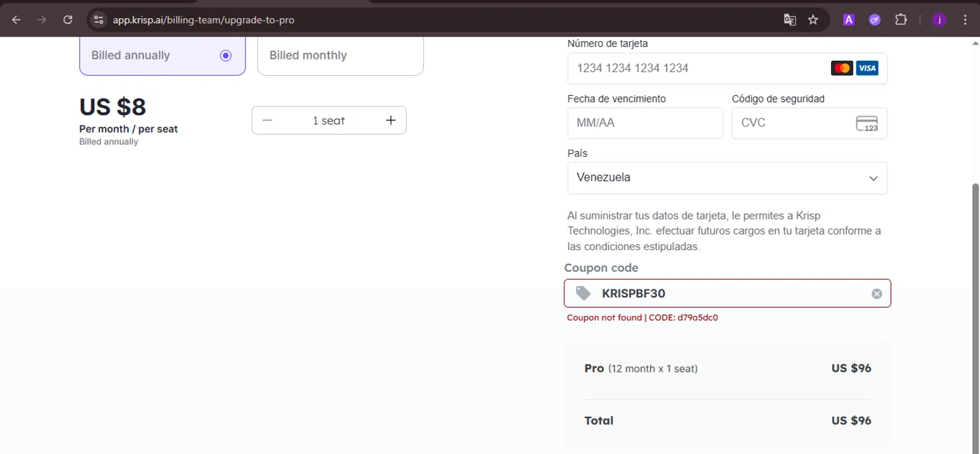Image resolution: width=980 pixels, height=454 pixels.
Task: Click the '1 seat' count text
Action: coord(329,121)
